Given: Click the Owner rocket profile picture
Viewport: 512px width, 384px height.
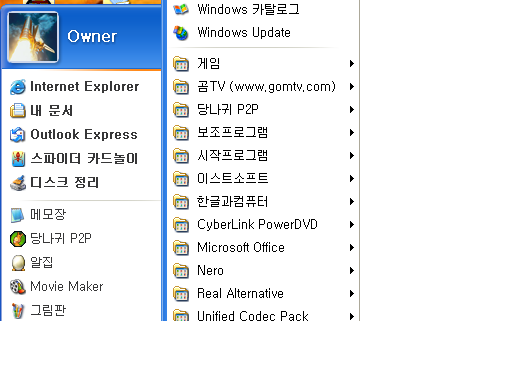Looking at the screenshot, I should pos(33,37).
